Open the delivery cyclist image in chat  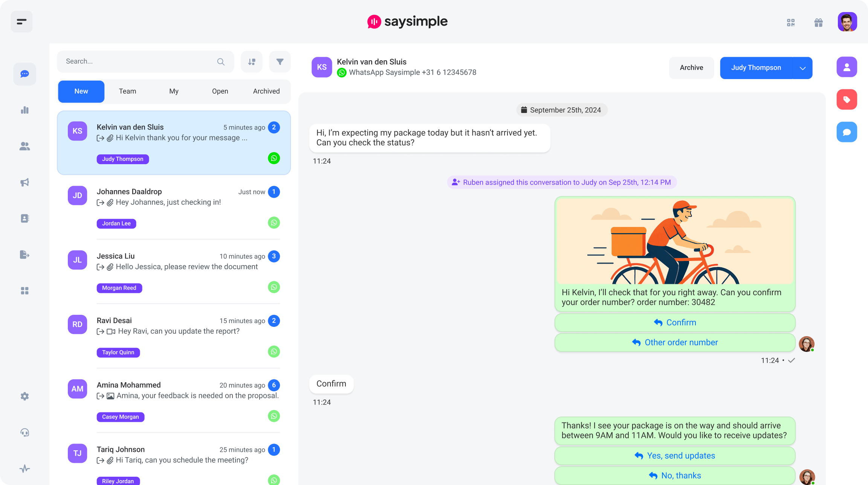click(675, 241)
